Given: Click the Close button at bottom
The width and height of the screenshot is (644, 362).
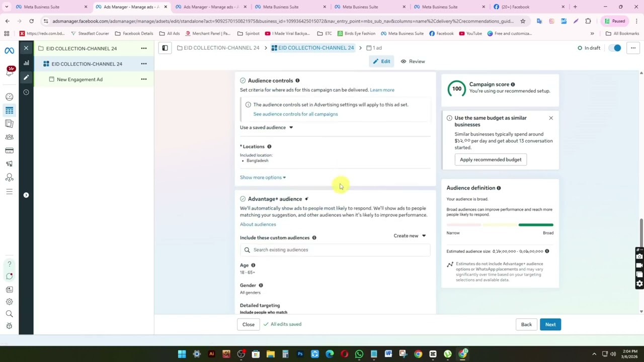Looking at the screenshot, I should [x=249, y=324].
